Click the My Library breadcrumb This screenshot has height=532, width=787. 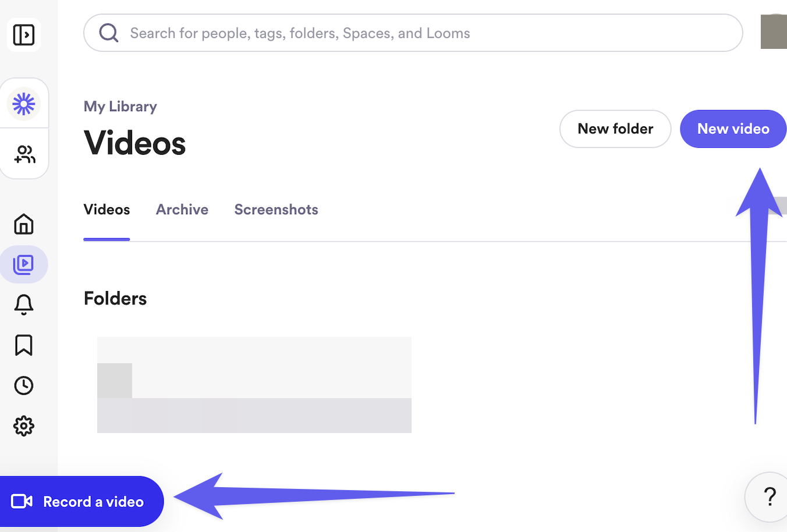coord(120,107)
